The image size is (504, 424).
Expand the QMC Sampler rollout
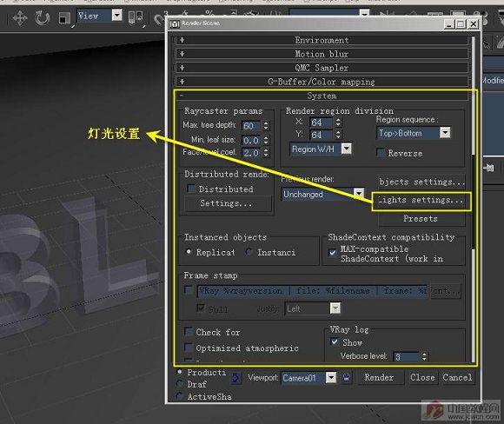pyautogui.click(x=322, y=68)
